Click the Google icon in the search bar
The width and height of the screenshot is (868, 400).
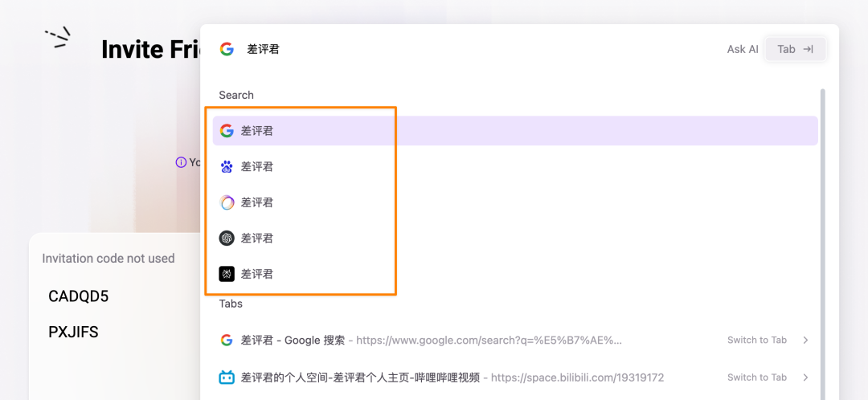click(227, 49)
